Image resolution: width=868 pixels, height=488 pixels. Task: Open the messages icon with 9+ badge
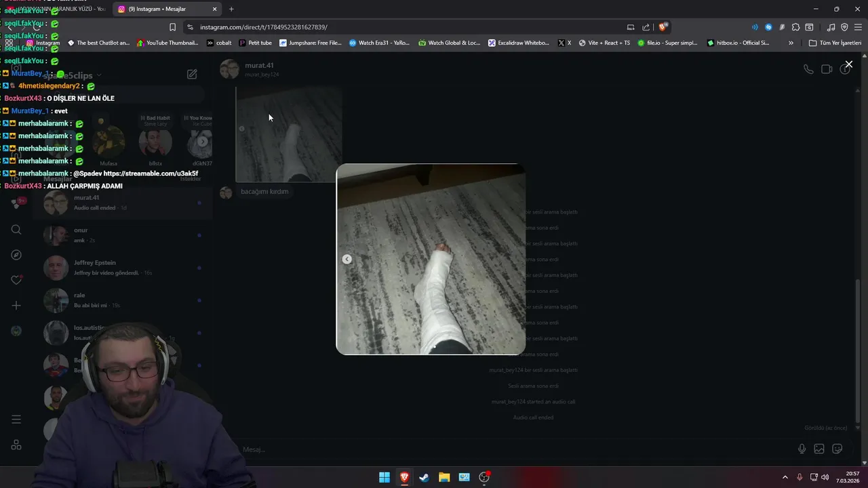pyautogui.click(x=16, y=203)
